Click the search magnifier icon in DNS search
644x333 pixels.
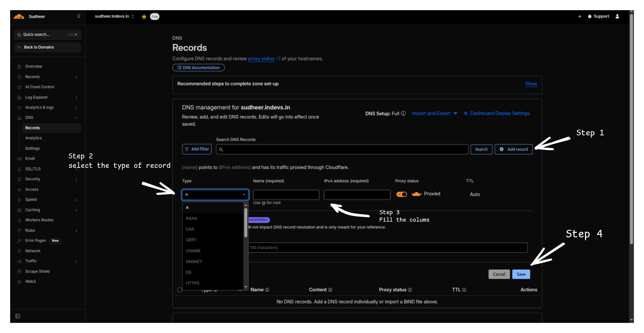point(221,150)
